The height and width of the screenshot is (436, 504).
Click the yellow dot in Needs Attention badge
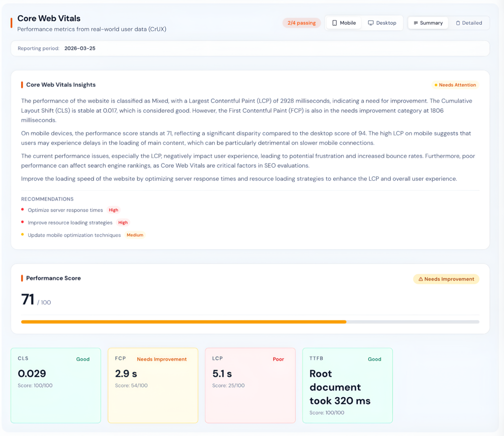(x=436, y=85)
